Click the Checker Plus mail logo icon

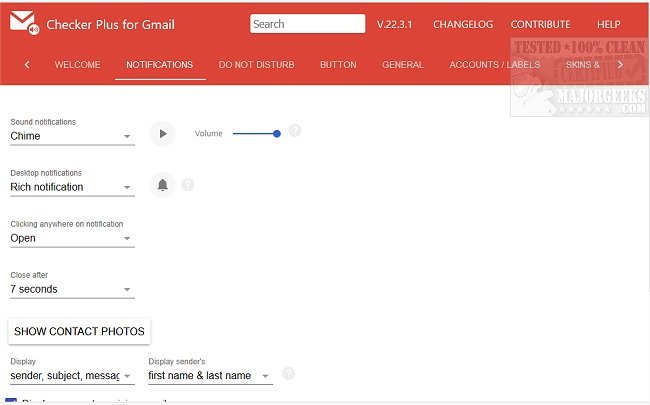[x=24, y=22]
